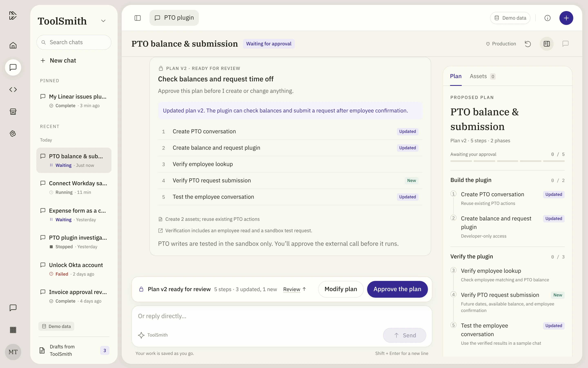Click Modify plan button
588x368 pixels.
coord(341,289)
